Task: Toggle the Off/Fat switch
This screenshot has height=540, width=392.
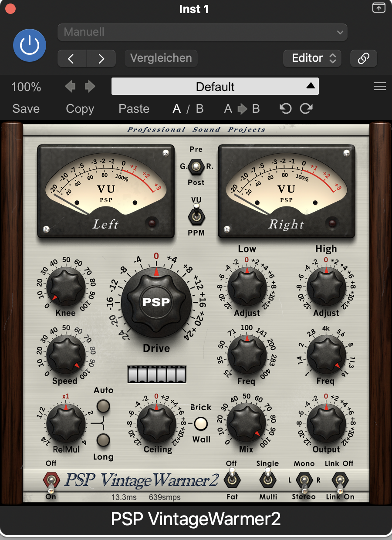Action: 232,478
